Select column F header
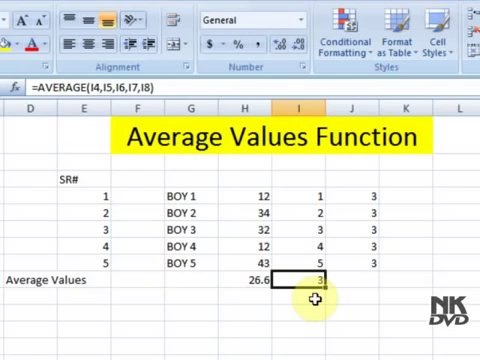The width and height of the screenshot is (480, 360). (138, 108)
